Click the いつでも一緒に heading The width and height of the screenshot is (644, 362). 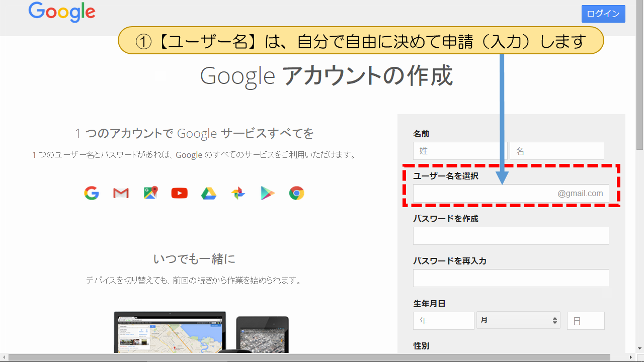click(x=194, y=259)
